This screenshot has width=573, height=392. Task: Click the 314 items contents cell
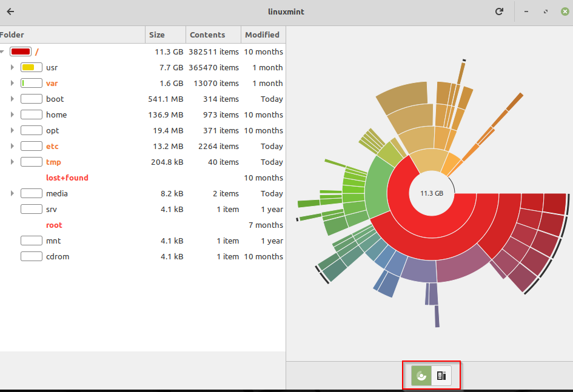pos(221,99)
